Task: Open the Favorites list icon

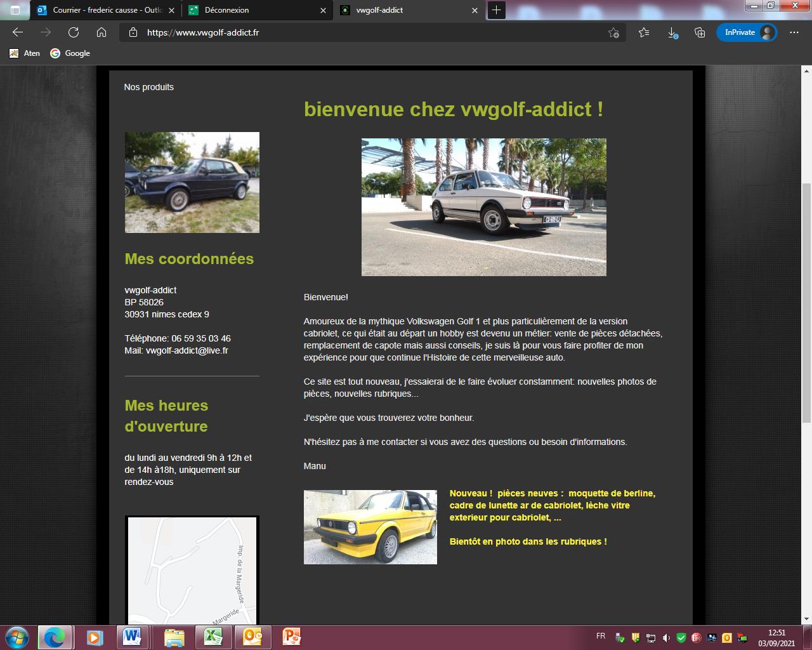Action: (644, 32)
